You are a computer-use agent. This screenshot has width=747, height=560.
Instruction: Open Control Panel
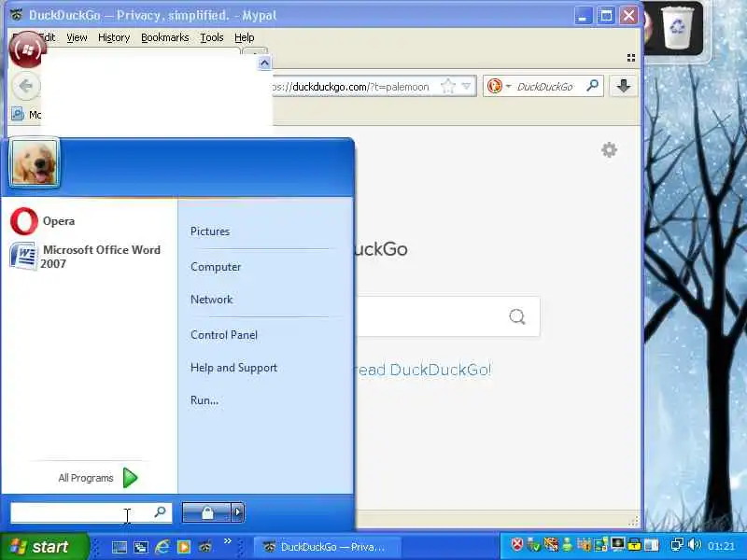[x=224, y=335]
